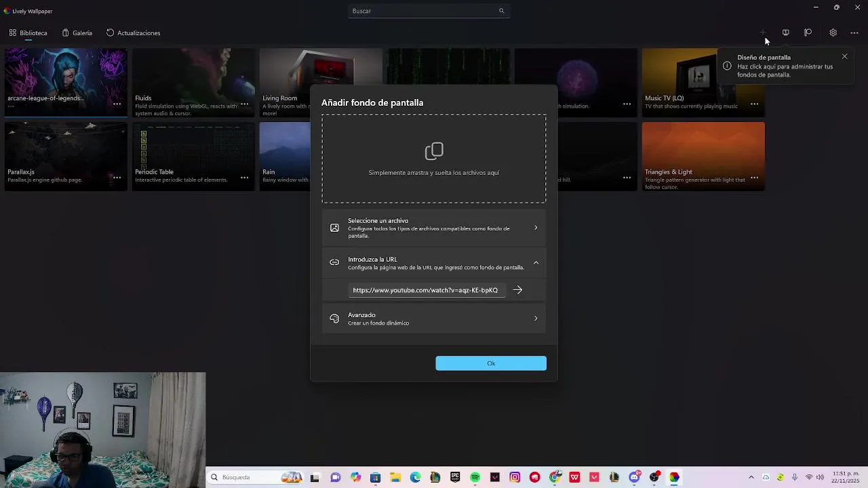Image resolution: width=868 pixels, height=488 pixels.
Task: Dismiss the Diseño de pantalla tip
Action: 845,56
